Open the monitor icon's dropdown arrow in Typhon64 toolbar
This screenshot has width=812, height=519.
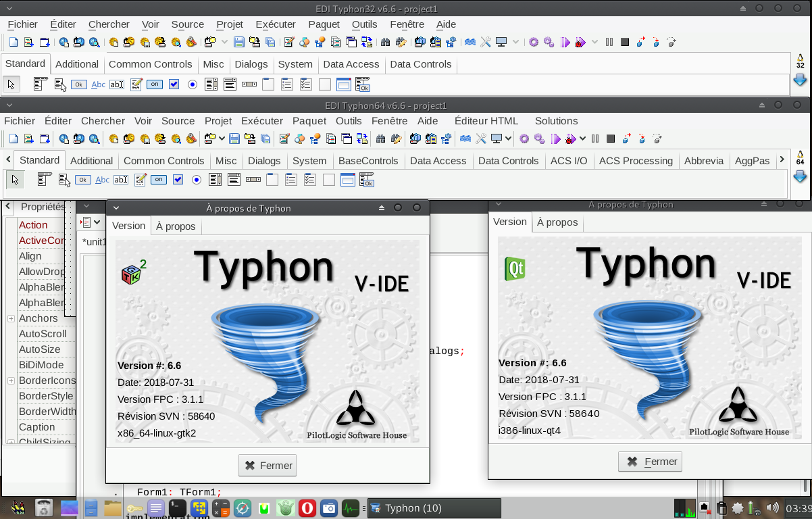coord(507,139)
